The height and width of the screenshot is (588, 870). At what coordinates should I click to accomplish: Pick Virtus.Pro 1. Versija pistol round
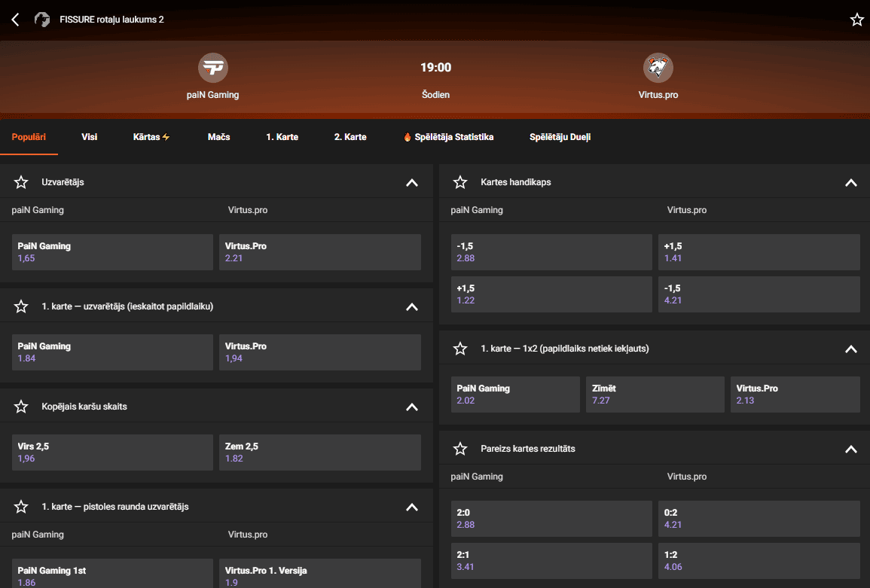pos(320,574)
